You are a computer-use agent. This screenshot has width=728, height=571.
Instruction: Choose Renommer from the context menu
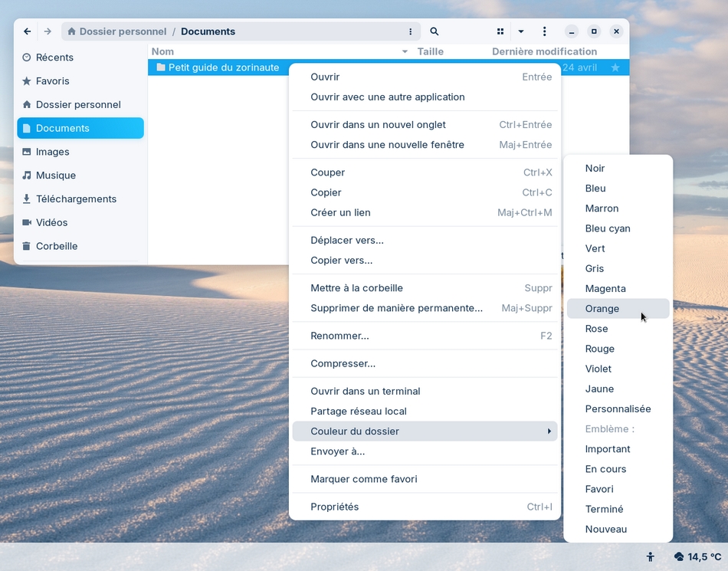click(339, 336)
